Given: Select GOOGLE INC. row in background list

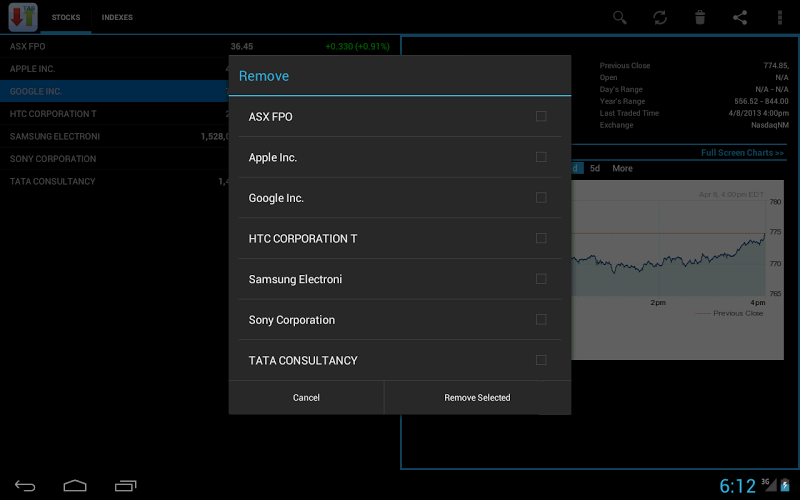Looking at the screenshot, I should click(114, 91).
